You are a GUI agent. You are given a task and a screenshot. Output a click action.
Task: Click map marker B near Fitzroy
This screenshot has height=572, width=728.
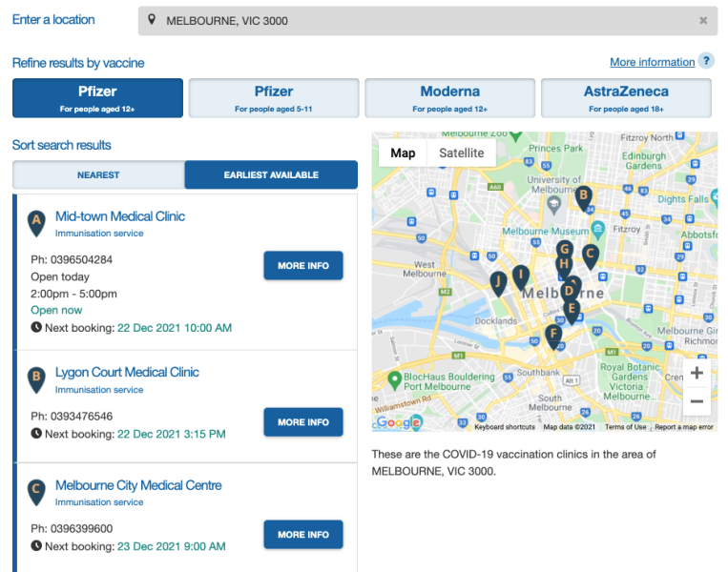[583, 197]
